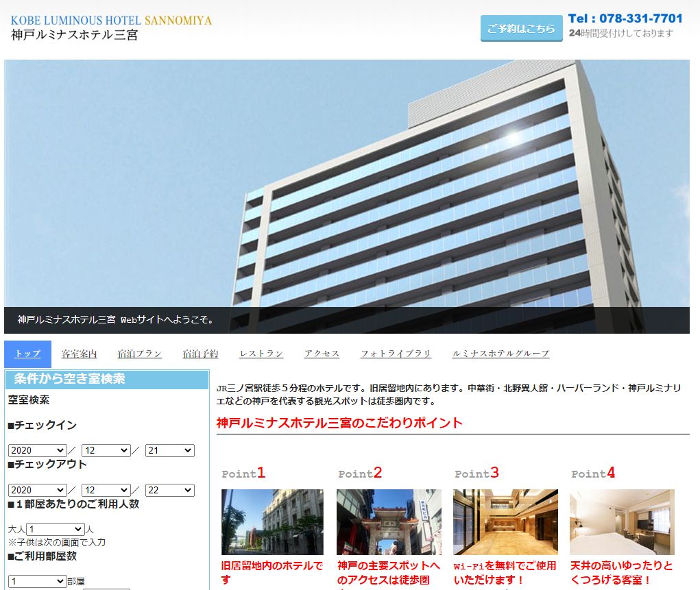The width and height of the screenshot is (700, 590).
Task: Click the ■ご利用部屋数 label
Action: tap(42, 556)
